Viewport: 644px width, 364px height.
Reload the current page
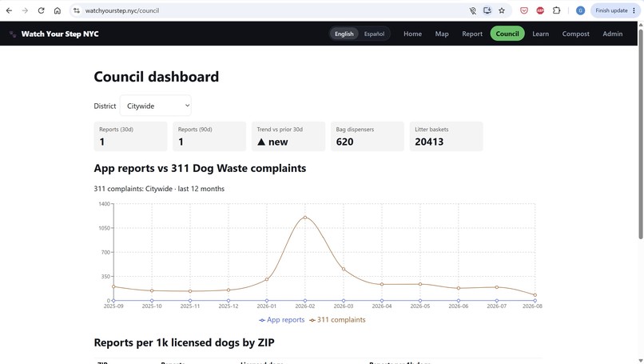[x=41, y=10]
